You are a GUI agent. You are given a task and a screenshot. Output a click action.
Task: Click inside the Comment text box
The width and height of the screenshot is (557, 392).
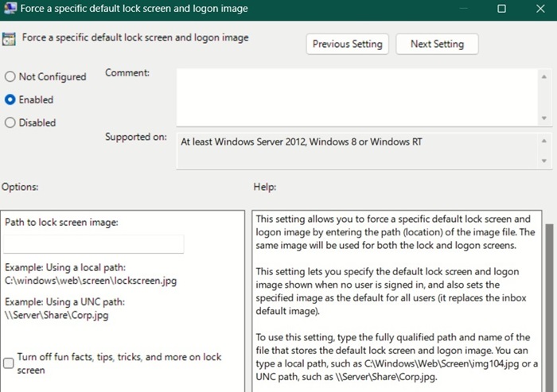(357, 97)
